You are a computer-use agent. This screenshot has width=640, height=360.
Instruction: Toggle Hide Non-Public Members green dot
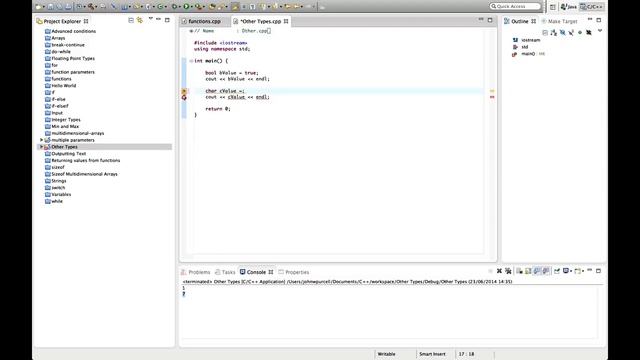tap(580, 32)
